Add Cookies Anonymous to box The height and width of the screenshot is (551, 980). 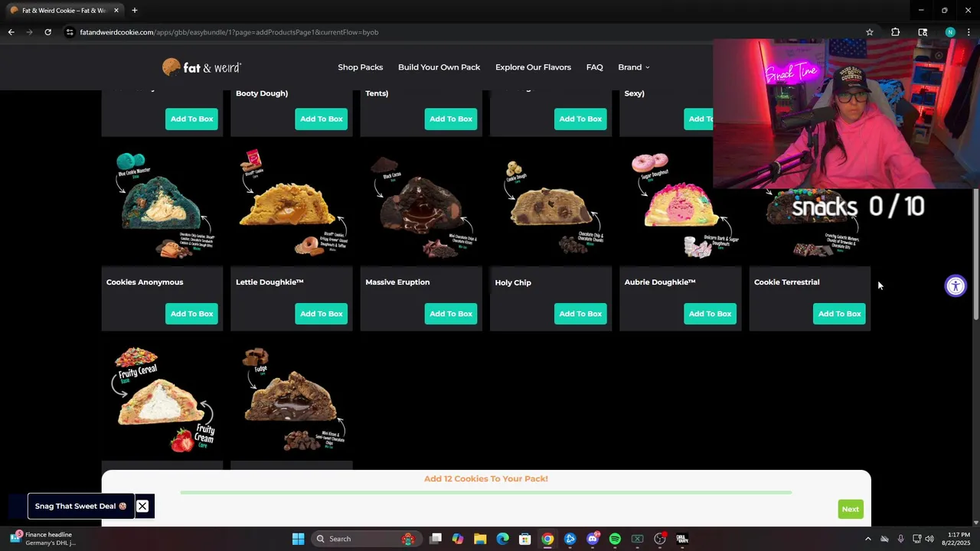point(192,314)
